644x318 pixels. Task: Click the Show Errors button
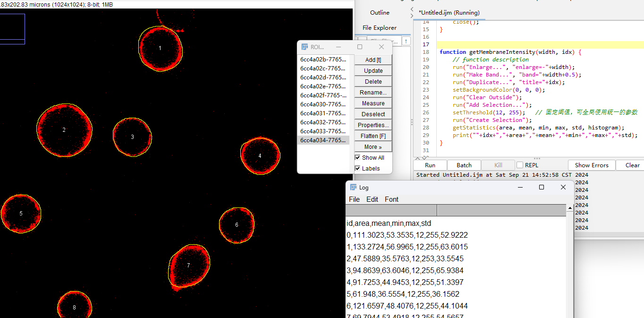[x=592, y=165]
